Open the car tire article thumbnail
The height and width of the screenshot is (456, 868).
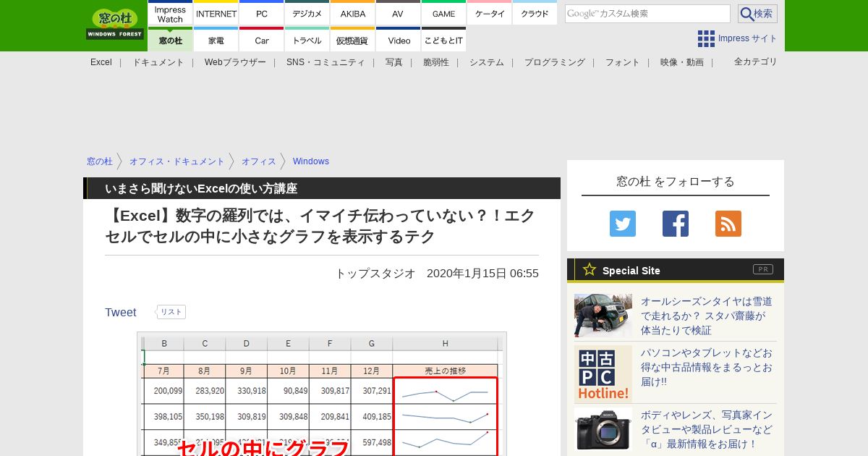coord(603,316)
